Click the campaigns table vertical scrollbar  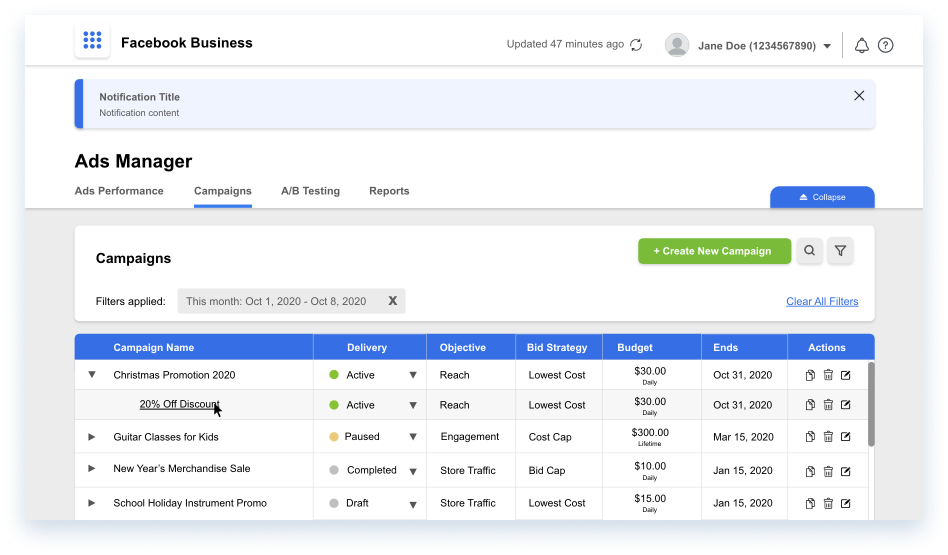(x=871, y=404)
